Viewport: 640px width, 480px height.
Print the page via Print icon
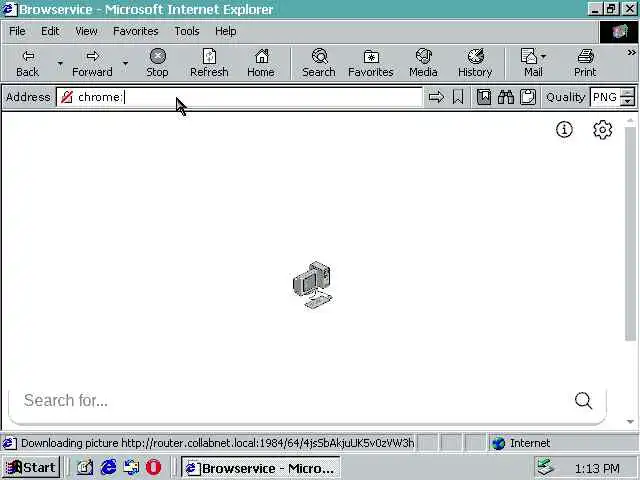585,63
